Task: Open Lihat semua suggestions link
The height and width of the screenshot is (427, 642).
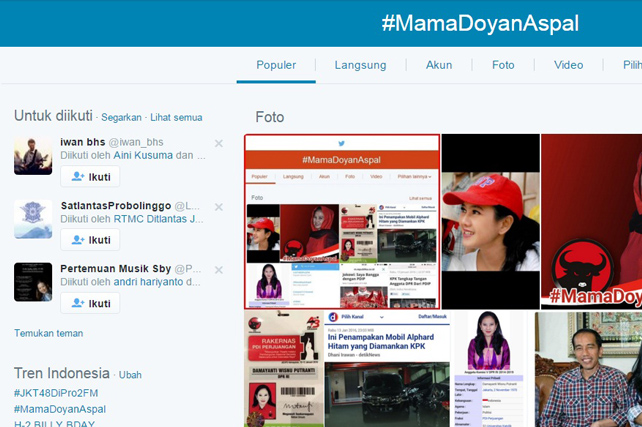Action: click(176, 117)
